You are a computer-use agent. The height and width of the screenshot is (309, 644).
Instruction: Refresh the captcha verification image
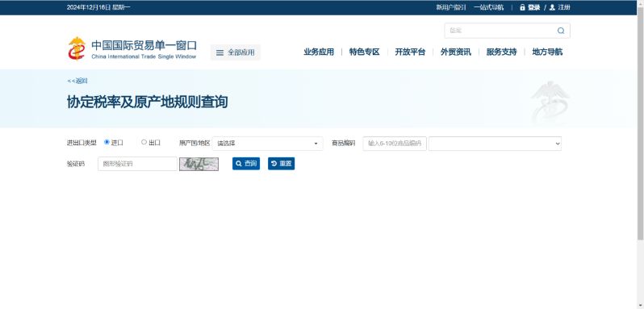pos(199,164)
